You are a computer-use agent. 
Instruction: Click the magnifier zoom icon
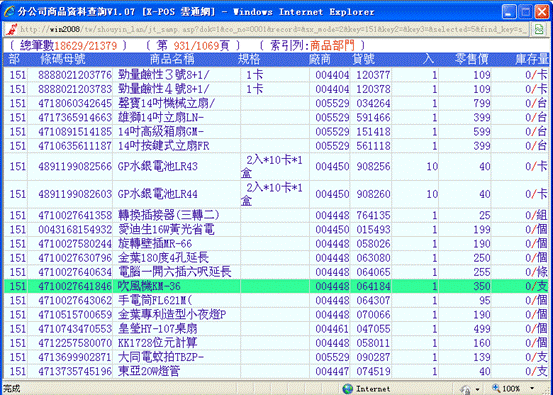click(496, 389)
